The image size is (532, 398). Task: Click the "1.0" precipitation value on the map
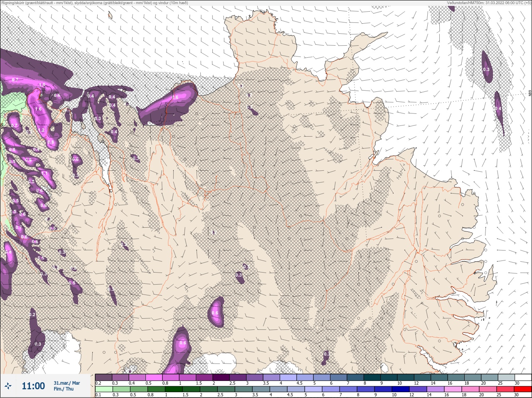(x=42, y=85)
